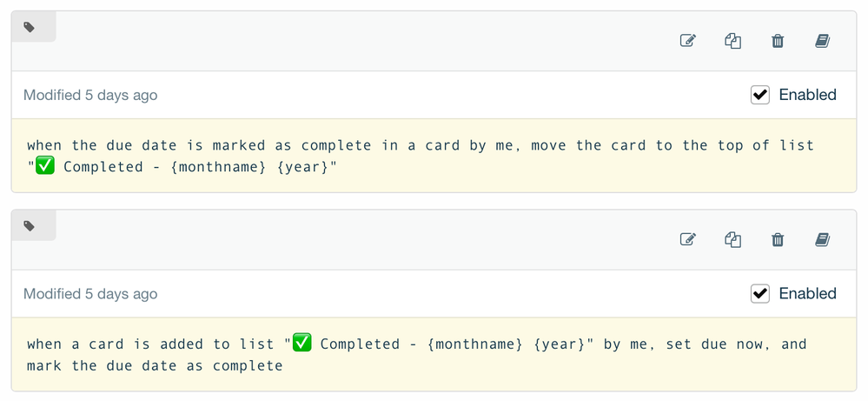View the log book of the 'set due now' rule

[x=823, y=239]
